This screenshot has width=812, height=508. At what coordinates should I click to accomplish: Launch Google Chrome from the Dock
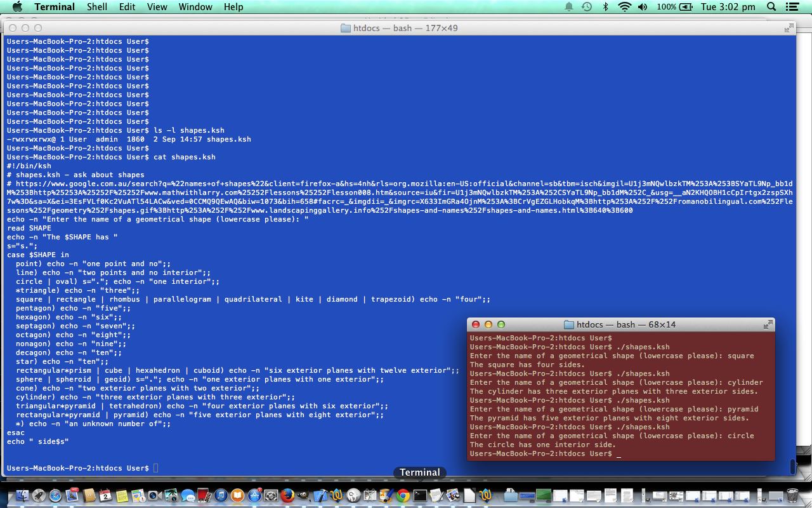pyautogui.click(x=403, y=497)
